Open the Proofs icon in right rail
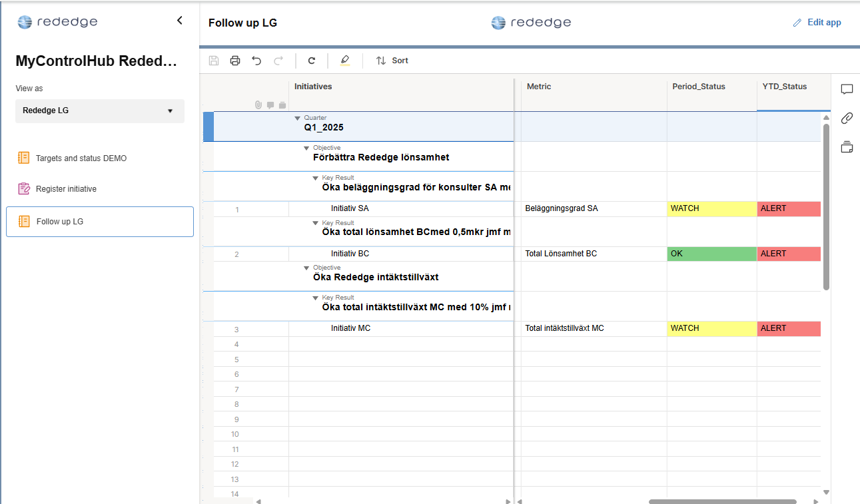Viewport: 860px width, 504px height. (x=847, y=147)
